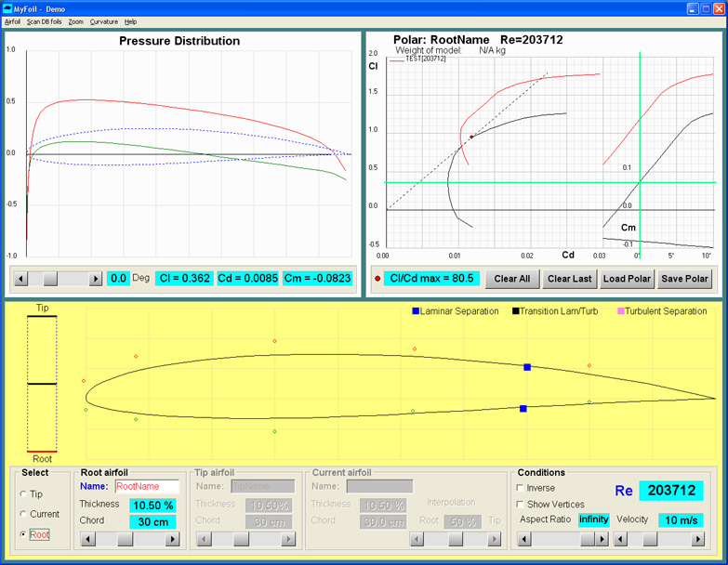The image size is (728, 565).
Task: Click the MyFoil app icon in title bar
Action: (x=8, y=7)
